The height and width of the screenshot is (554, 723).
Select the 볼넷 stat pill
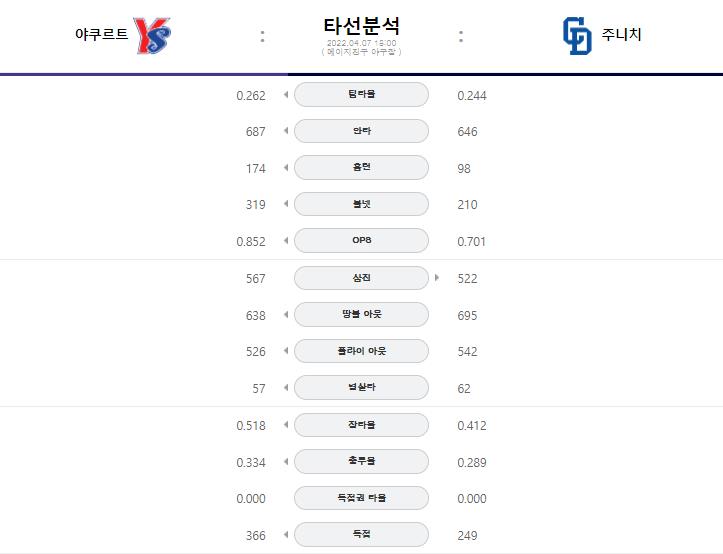[362, 204]
